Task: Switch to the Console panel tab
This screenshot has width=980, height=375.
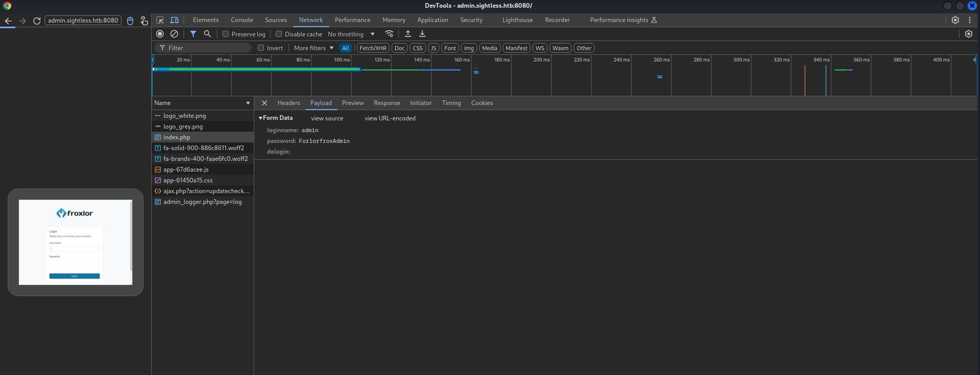Action: (242, 20)
